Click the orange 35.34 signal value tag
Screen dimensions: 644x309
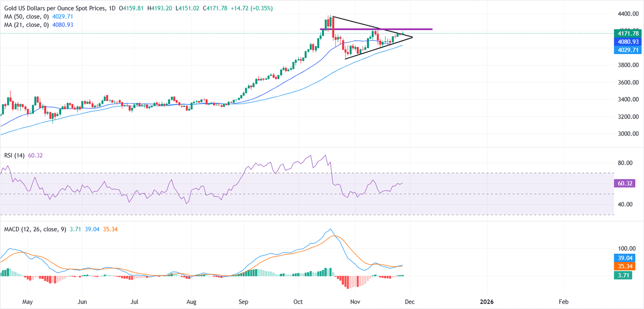pyautogui.click(x=626, y=266)
